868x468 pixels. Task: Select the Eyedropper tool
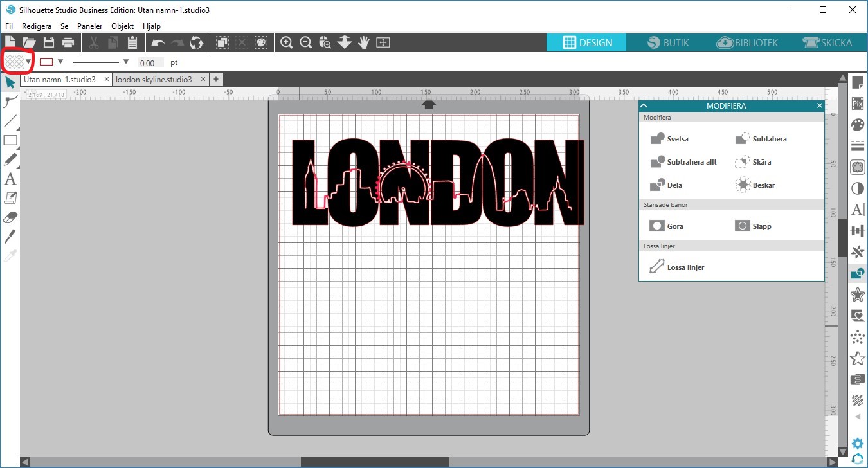click(x=10, y=256)
